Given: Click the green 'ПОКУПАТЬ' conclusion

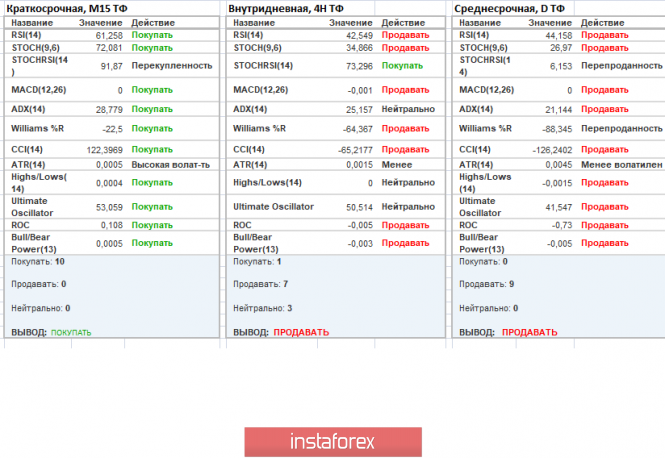Looking at the screenshot, I should coord(71,333).
